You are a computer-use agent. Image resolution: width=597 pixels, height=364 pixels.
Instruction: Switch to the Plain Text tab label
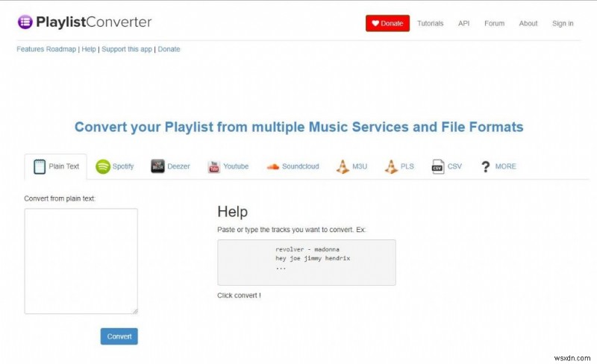click(63, 166)
